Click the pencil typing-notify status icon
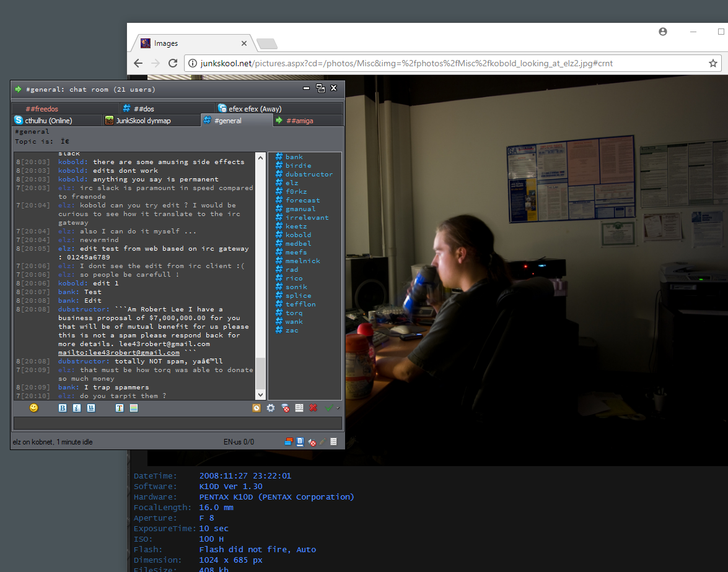Screen dimensions: 728x572 coord(323,441)
